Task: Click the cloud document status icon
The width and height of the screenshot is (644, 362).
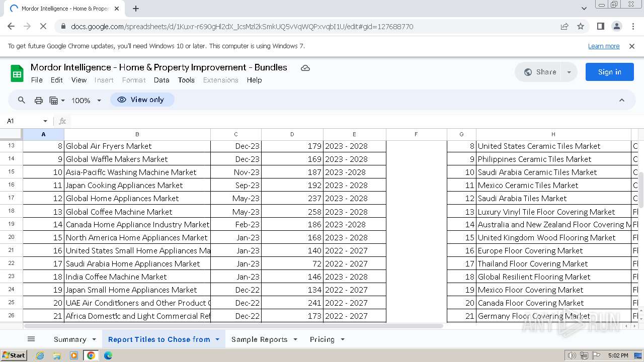Action: pos(305,68)
